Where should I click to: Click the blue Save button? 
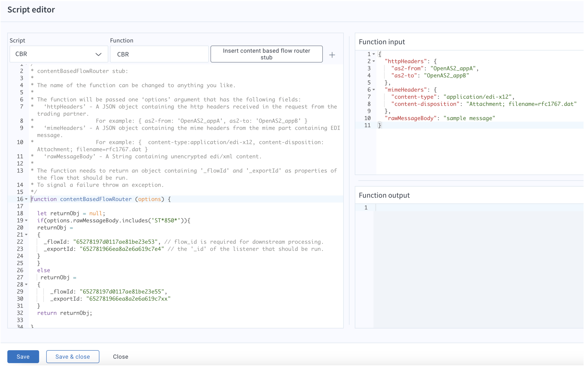pyautogui.click(x=23, y=356)
